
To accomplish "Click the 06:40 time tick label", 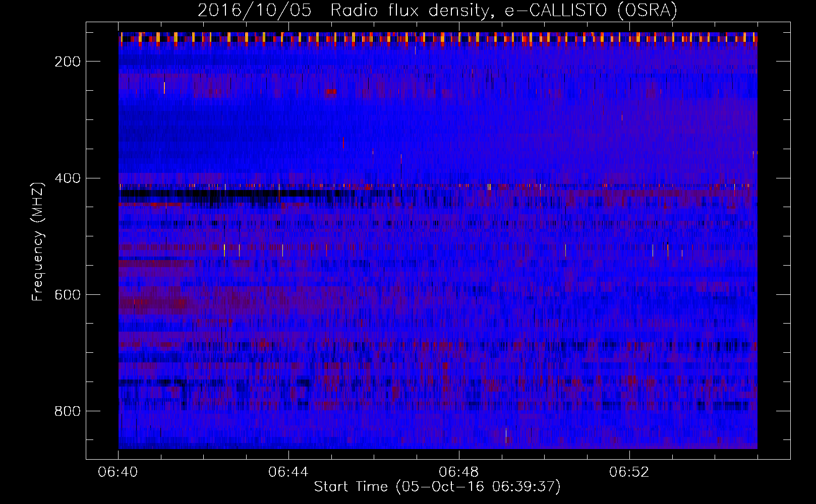I will click(118, 472).
